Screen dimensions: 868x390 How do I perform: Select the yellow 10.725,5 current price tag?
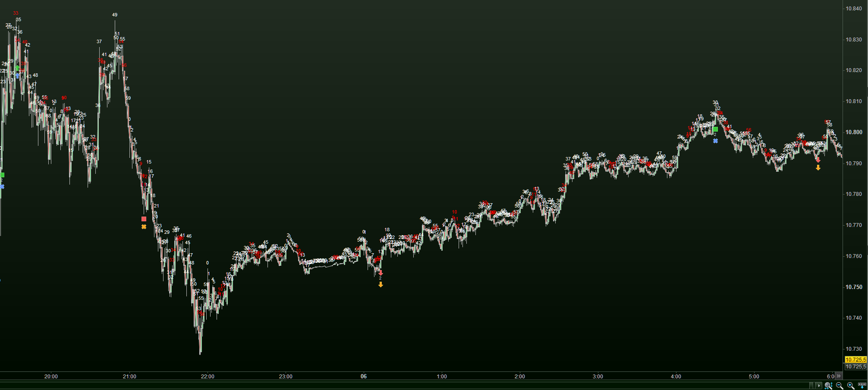click(855, 359)
